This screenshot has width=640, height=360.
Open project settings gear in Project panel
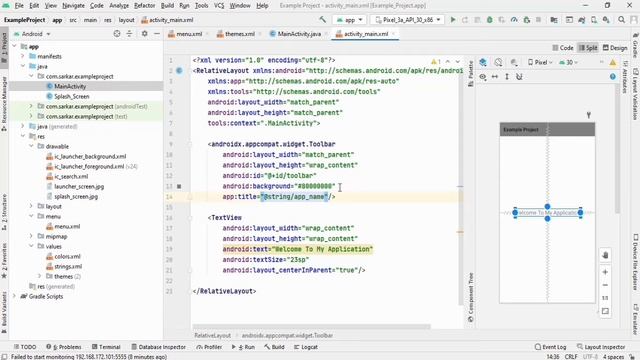tap(144, 34)
